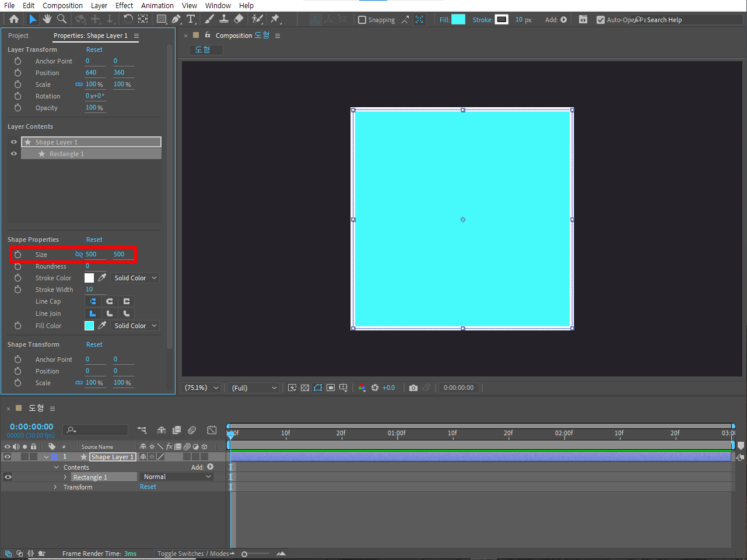The width and height of the screenshot is (747, 560).
Task: Open the Full resolution dropdown
Action: [x=254, y=388]
